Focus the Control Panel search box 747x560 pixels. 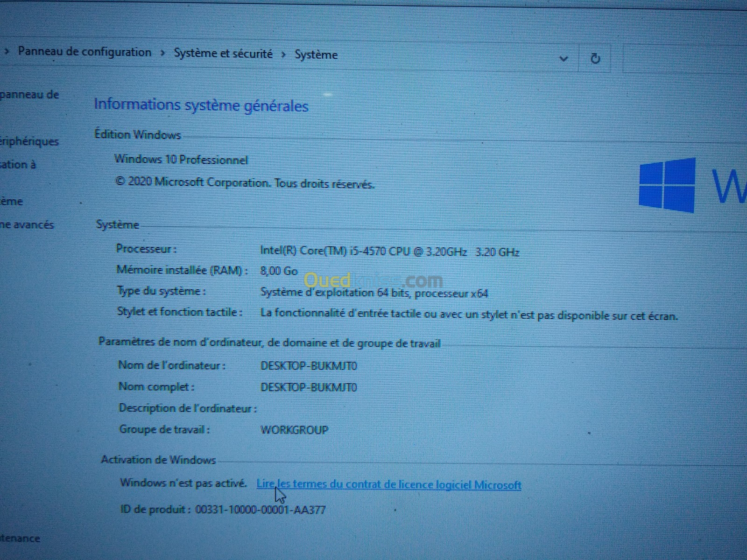click(684, 58)
